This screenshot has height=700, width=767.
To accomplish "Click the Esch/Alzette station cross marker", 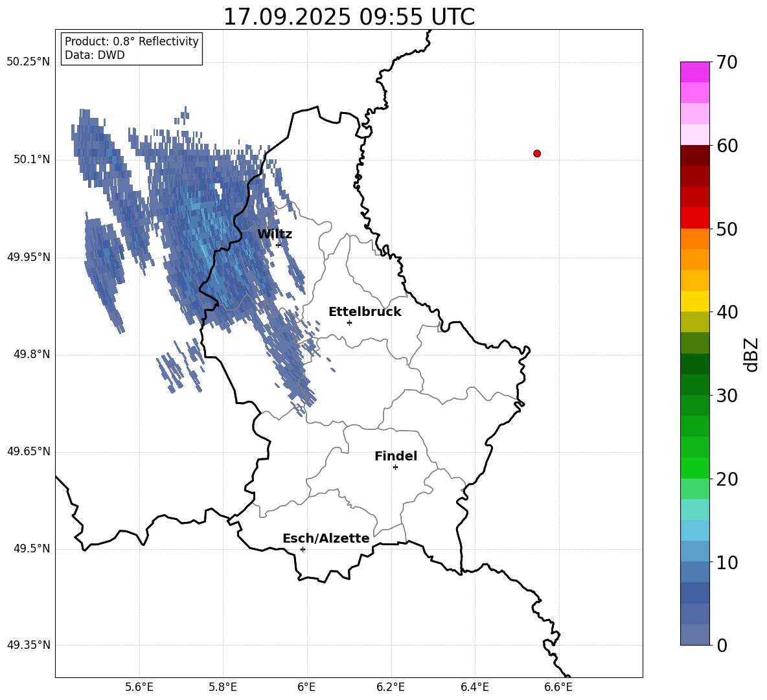I will tap(303, 549).
